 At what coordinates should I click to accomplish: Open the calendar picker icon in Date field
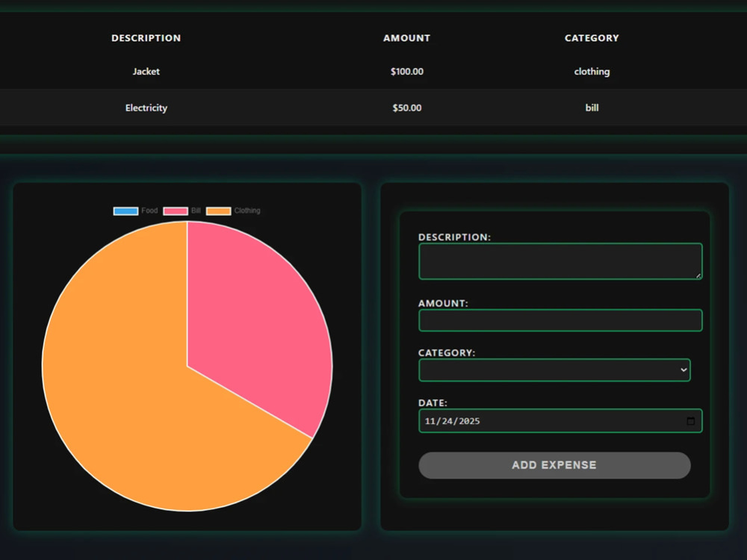[x=690, y=421]
